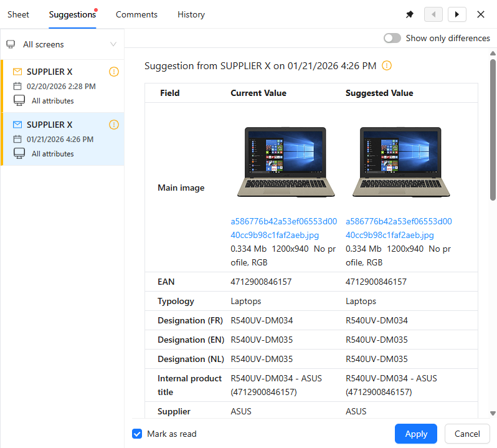Image resolution: width=497 pixels, height=448 pixels.
Task: Open the Comments tab
Action: [136, 14]
